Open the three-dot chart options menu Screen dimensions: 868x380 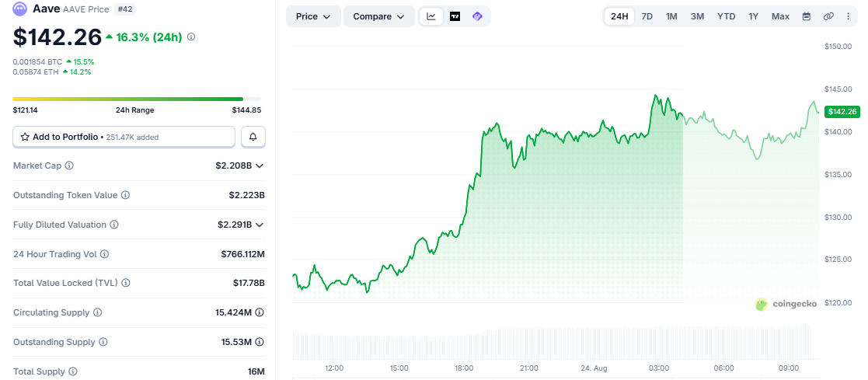tap(849, 16)
